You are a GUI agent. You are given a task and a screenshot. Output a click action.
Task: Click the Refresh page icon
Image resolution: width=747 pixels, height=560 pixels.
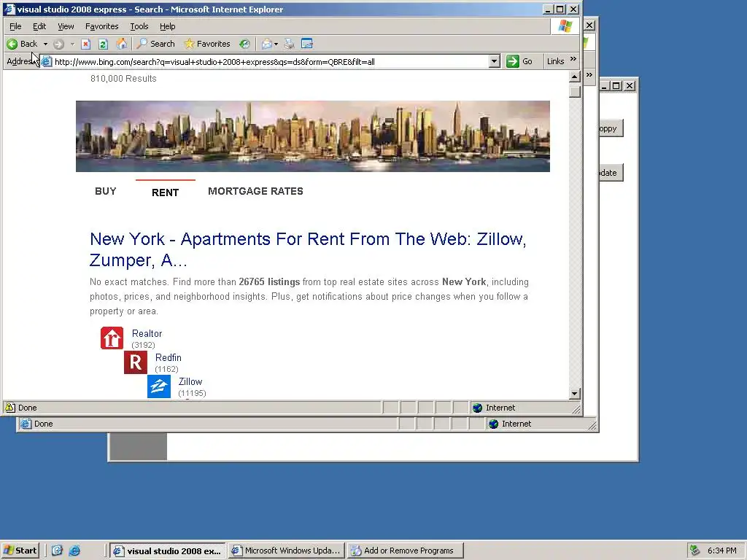pos(104,44)
